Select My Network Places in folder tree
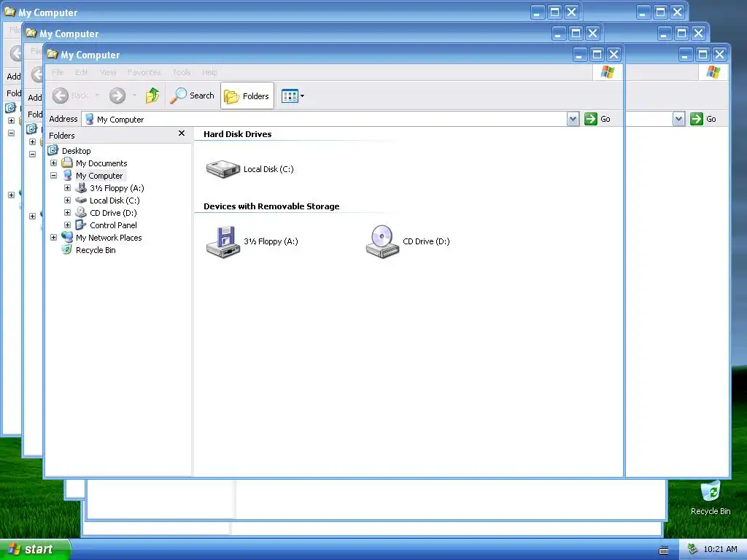 point(109,238)
